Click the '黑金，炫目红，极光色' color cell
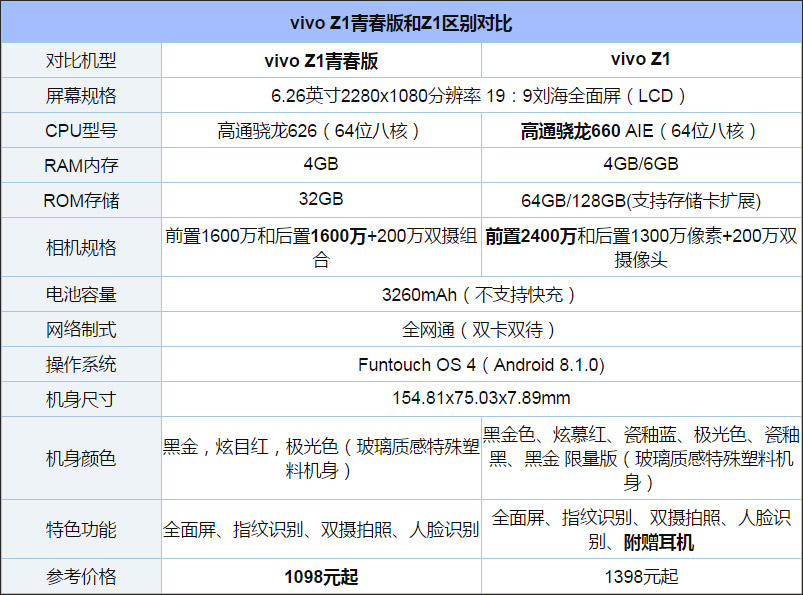 tap(321, 458)
